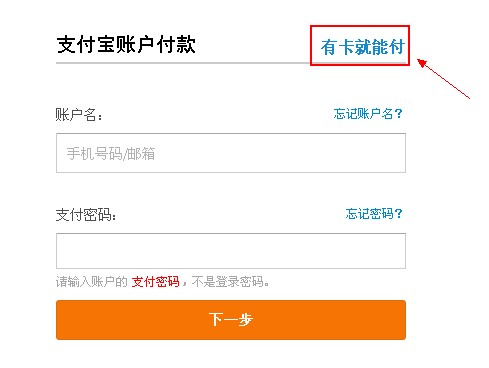Focus the 支付密码 password input box
489x368 pixels.
point(231,251)
